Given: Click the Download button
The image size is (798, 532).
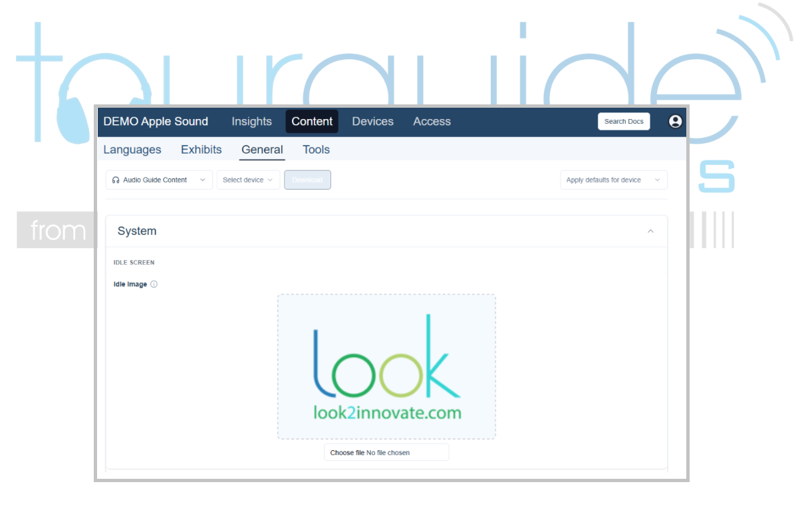Looking at the screenshot, I should coord(307,180).
